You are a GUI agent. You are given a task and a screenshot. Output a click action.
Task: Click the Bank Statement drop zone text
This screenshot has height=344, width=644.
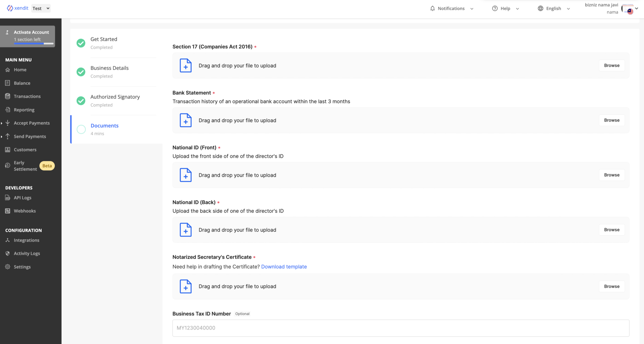coord(237,121)
